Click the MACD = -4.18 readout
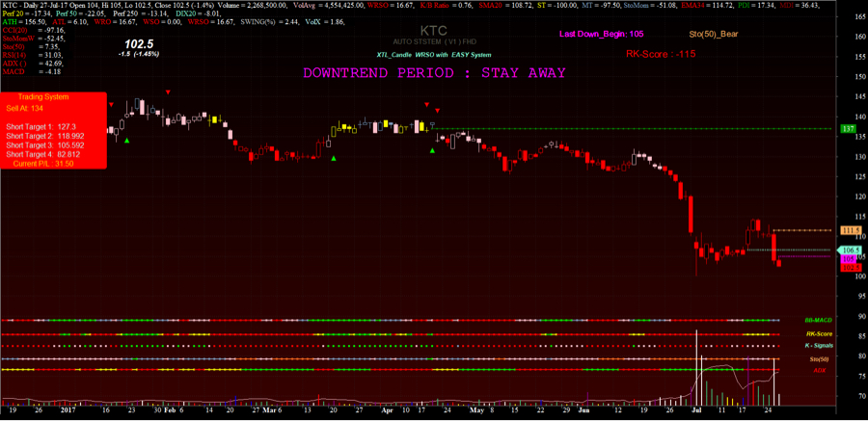Screen dimensions: 868x421 click(x=31, y=72)
